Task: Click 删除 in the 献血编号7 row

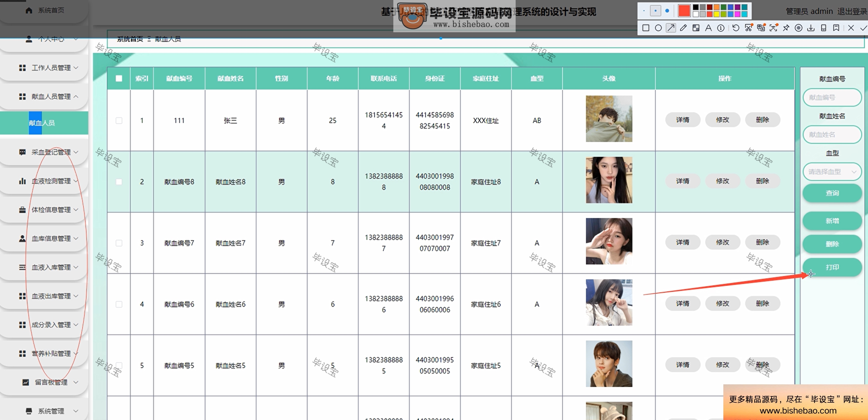Action: click(762, 243)
